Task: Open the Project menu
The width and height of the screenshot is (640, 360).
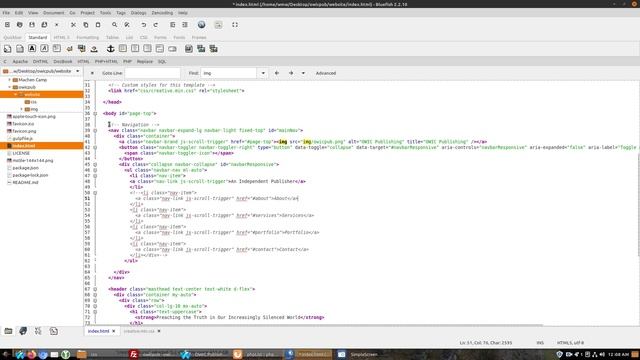Action: [87, 13]
